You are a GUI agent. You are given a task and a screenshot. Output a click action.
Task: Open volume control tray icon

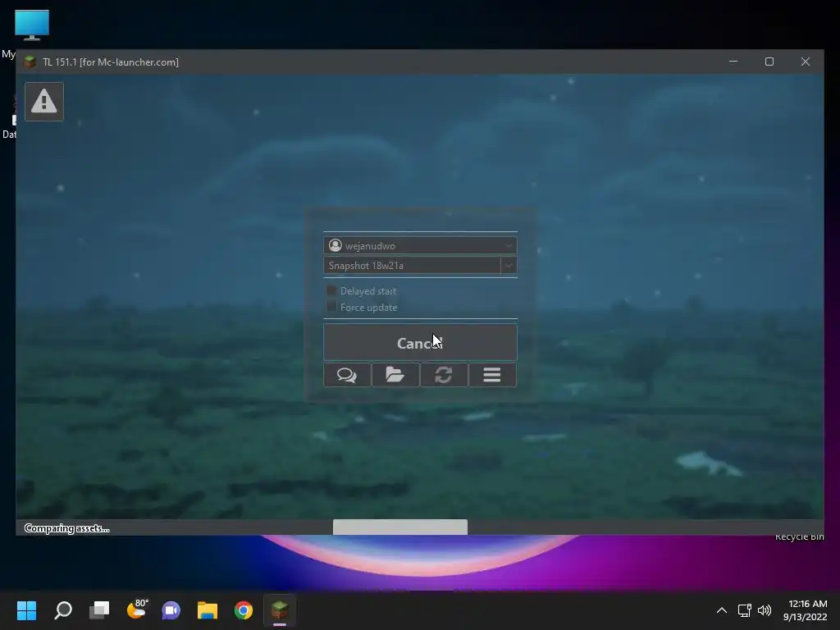[x=765, y=610]
